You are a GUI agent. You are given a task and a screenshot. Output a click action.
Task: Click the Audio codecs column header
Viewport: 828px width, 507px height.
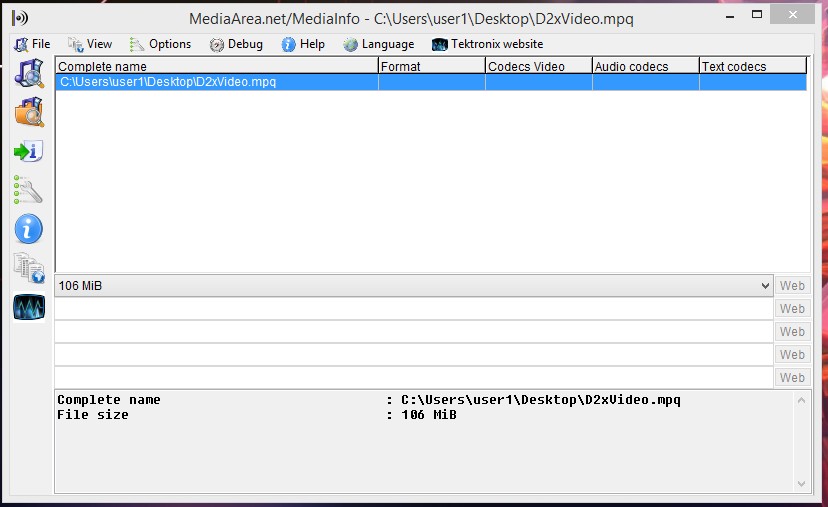pos(646,66)
